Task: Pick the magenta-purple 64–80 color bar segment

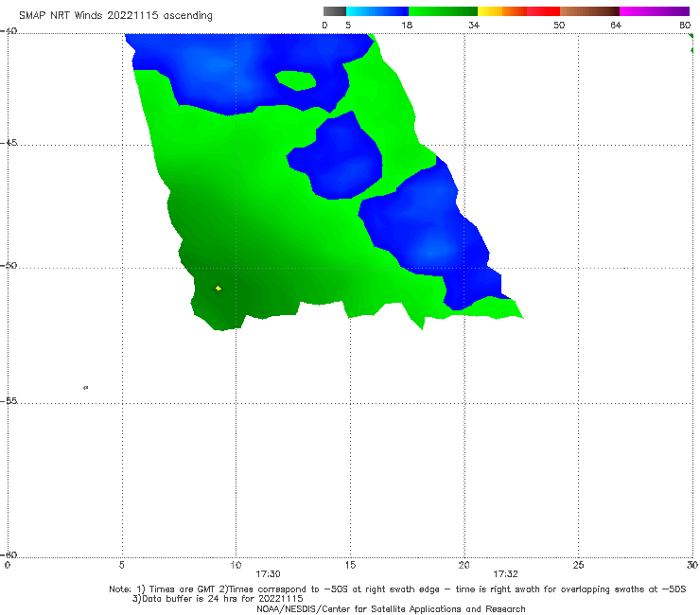Action: click(x=655, y=11)
